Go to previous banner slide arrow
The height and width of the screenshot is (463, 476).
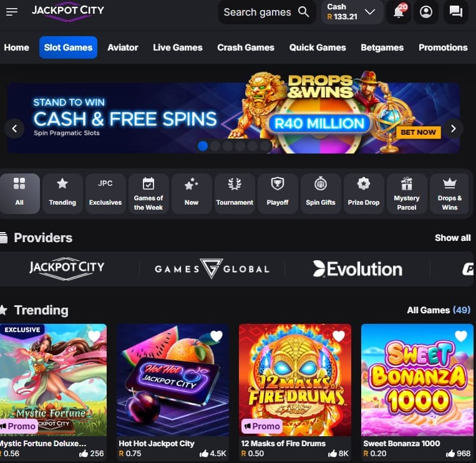click(14, 129)
